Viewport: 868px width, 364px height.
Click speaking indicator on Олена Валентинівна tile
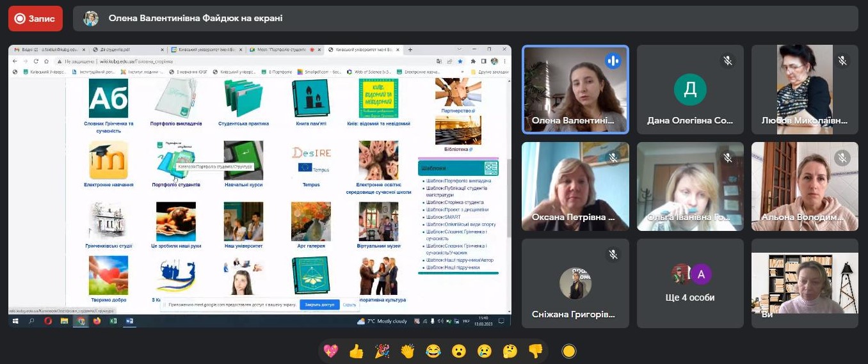tap(613, 61)
